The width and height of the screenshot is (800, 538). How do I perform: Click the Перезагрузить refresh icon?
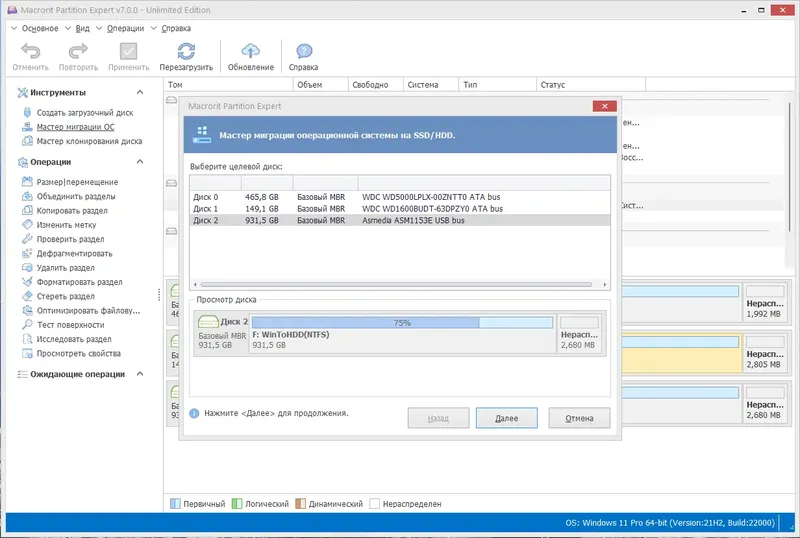(x=186, y=51)
